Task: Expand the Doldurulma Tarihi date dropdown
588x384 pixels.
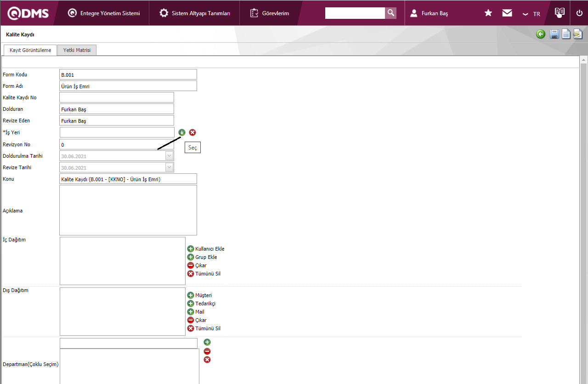Action: tap(169, 156)
